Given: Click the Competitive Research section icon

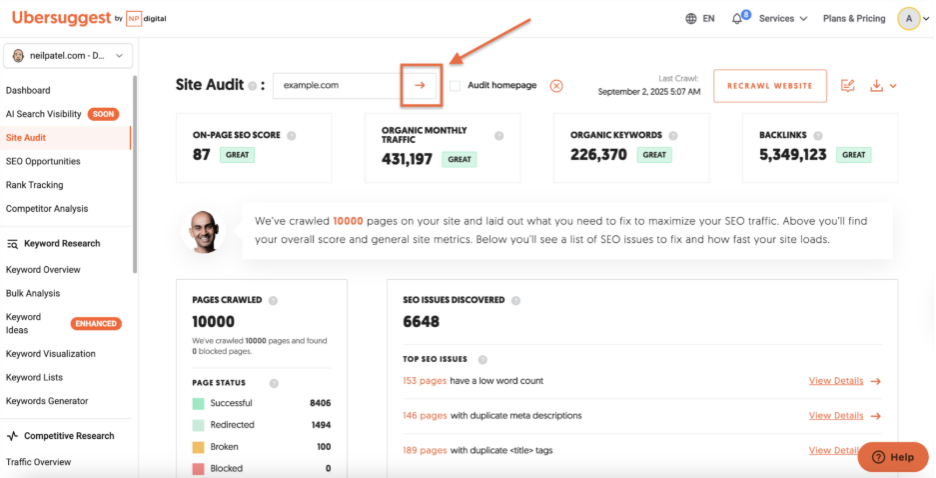Looking at the screenshot, I should pyautogui.click(x=12, y=436).
